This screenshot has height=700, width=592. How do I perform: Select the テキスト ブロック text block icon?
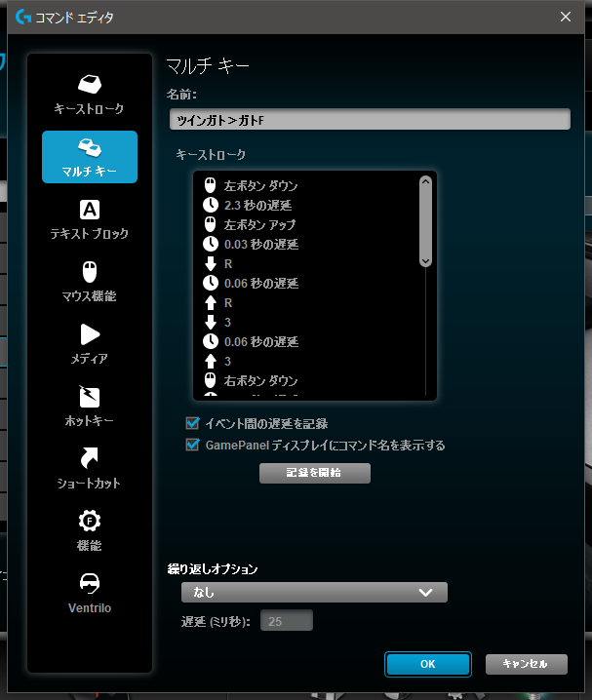tap(89, 210)
